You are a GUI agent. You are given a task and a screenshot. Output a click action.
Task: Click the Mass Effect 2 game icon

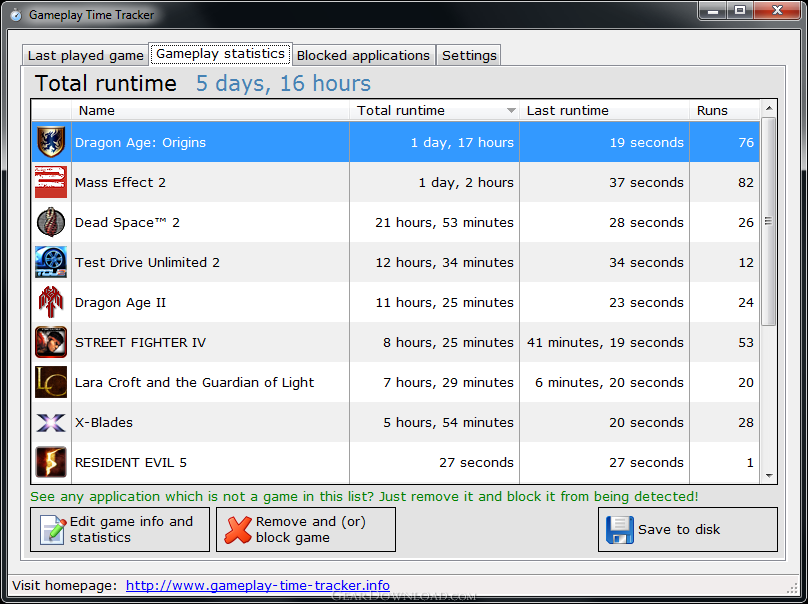click(51, 182)
